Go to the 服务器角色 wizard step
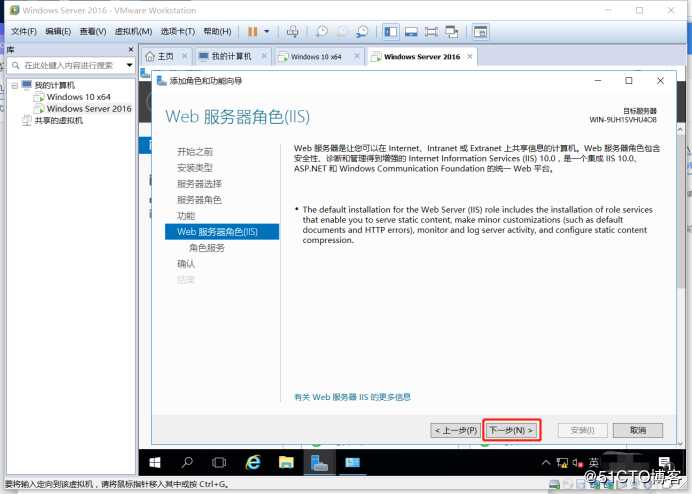The height and width of the screenshot is (494, 692). point(199,200)
